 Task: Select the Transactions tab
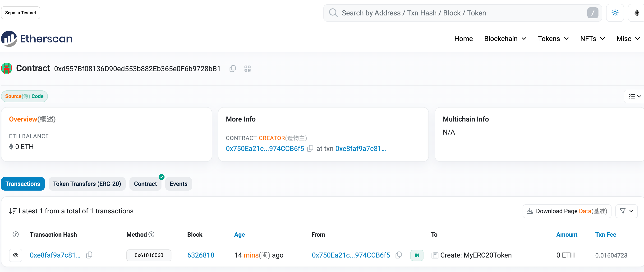click(x=23, y=184)
